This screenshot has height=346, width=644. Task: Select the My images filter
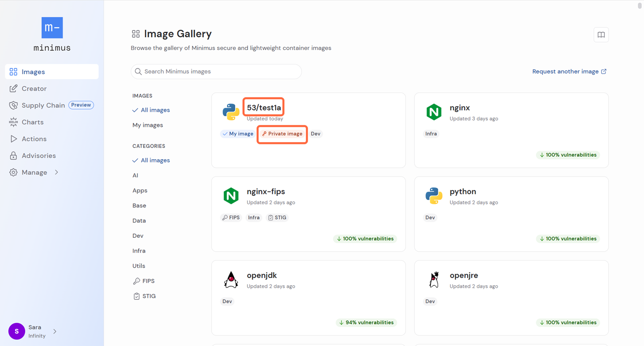(x=148, y=125)
